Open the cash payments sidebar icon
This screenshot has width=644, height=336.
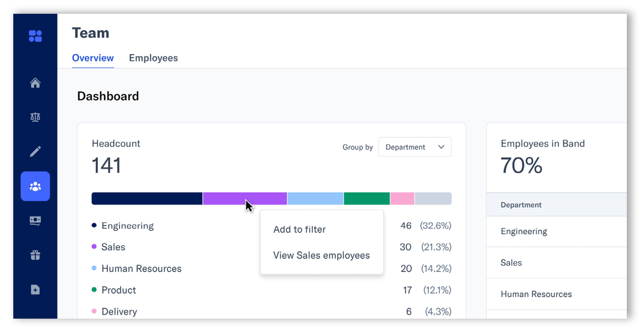[x=35, y=220]
